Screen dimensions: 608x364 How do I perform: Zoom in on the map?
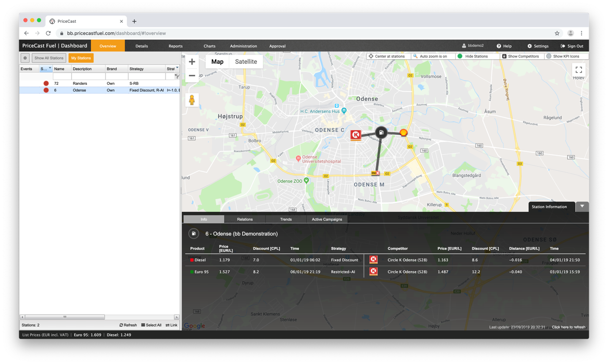point(192,62)
